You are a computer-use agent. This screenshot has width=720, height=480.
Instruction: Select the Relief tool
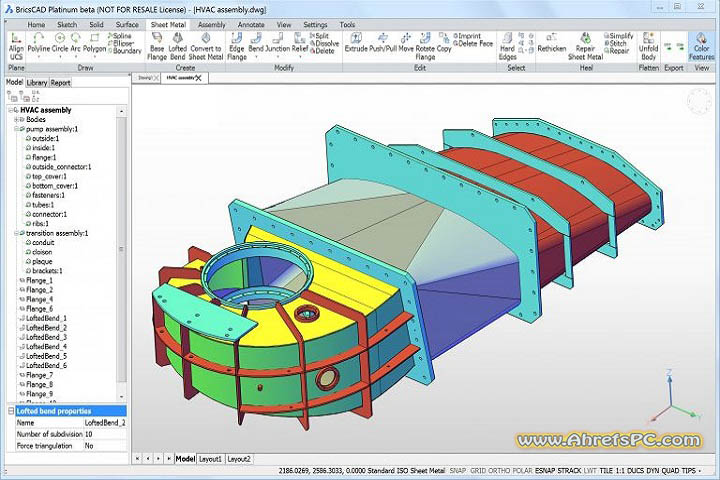coord(300,43)
